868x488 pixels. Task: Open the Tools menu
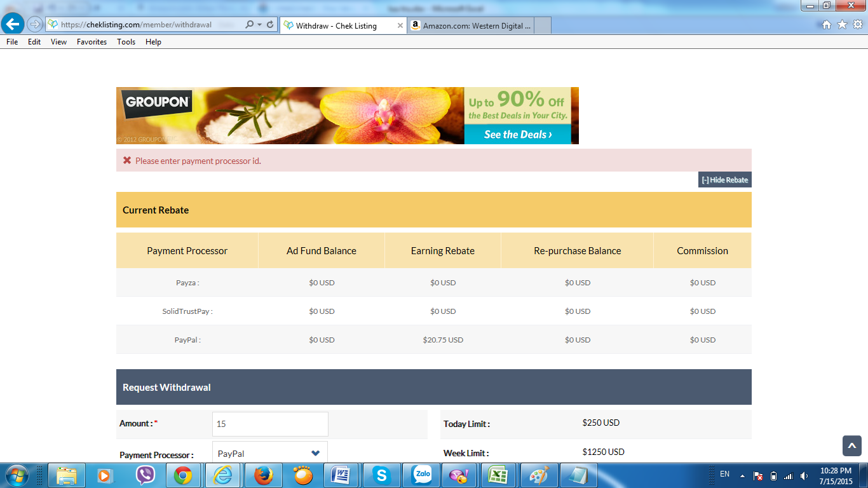coord(126,42)
